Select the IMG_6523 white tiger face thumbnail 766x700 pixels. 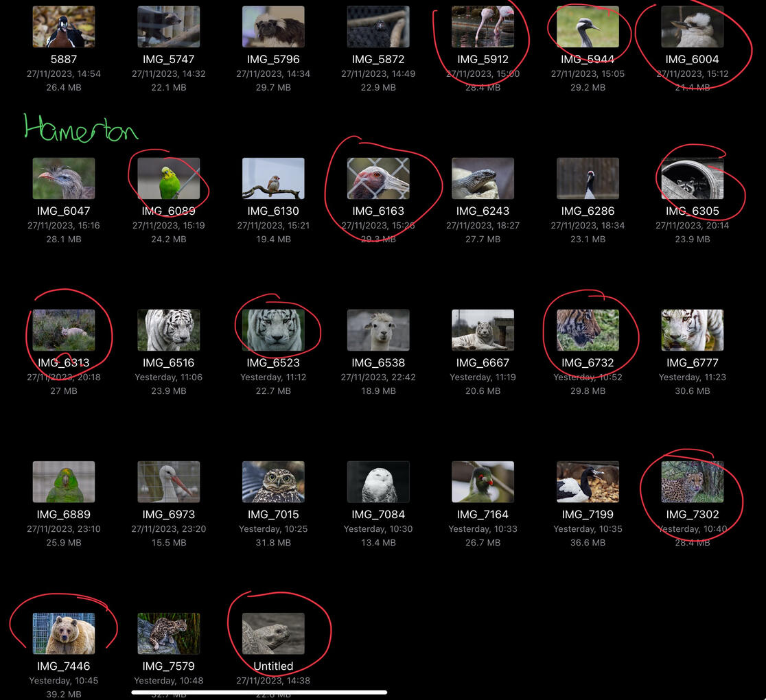coord(273,330)
